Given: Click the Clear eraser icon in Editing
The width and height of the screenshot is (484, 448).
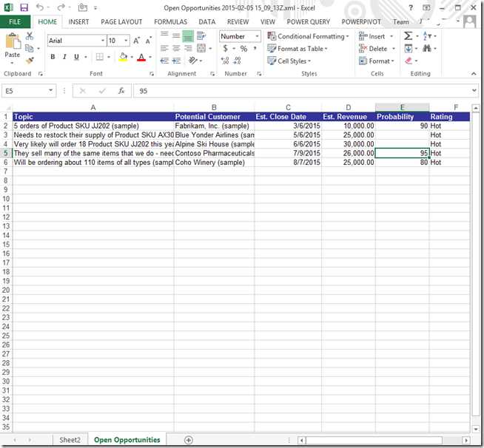Looking at the screenshot, I should 409,61.
